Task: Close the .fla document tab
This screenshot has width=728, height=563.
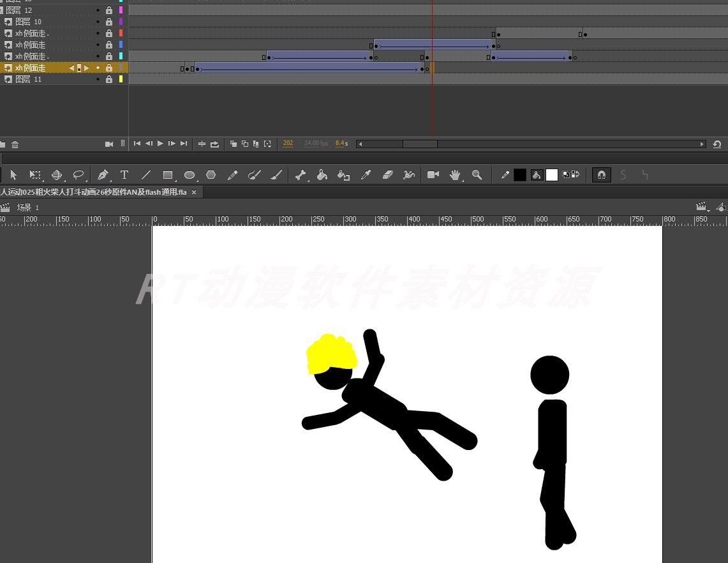Action: click(194, 192)
